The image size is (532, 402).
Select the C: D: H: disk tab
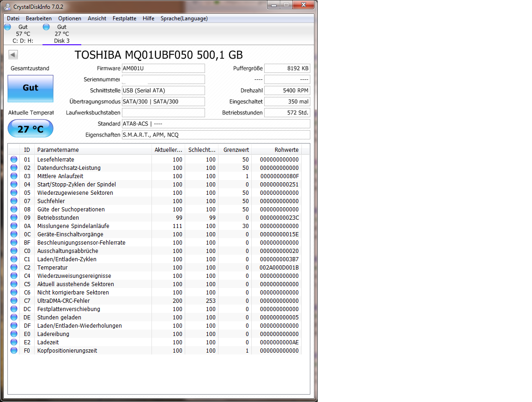pos(22,34)
